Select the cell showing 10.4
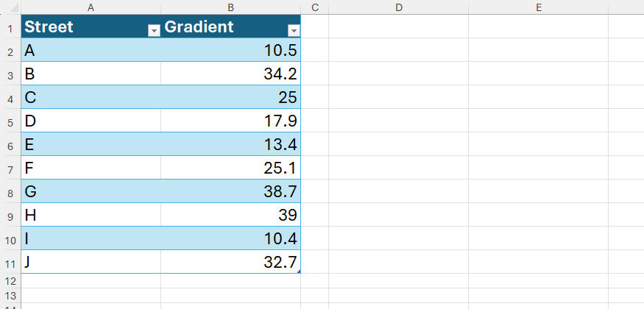The height and width of the screenshot is (309, 644). click(230, 239)
